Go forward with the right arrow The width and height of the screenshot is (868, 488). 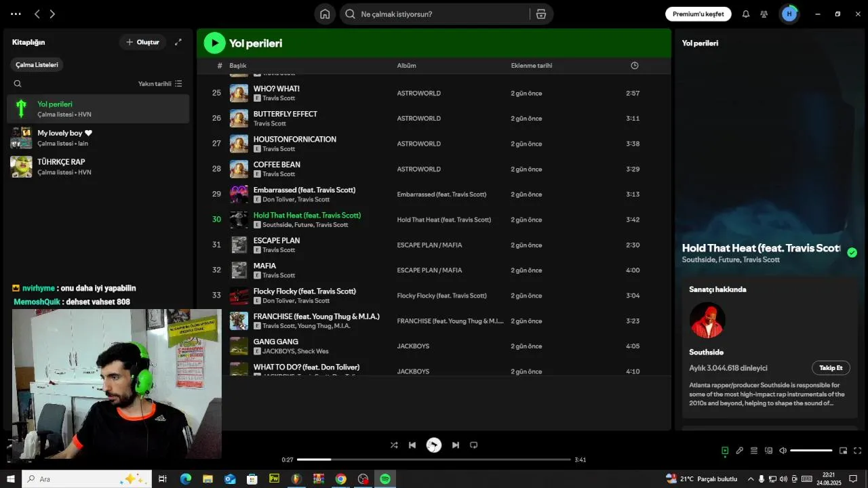(52, 14)
